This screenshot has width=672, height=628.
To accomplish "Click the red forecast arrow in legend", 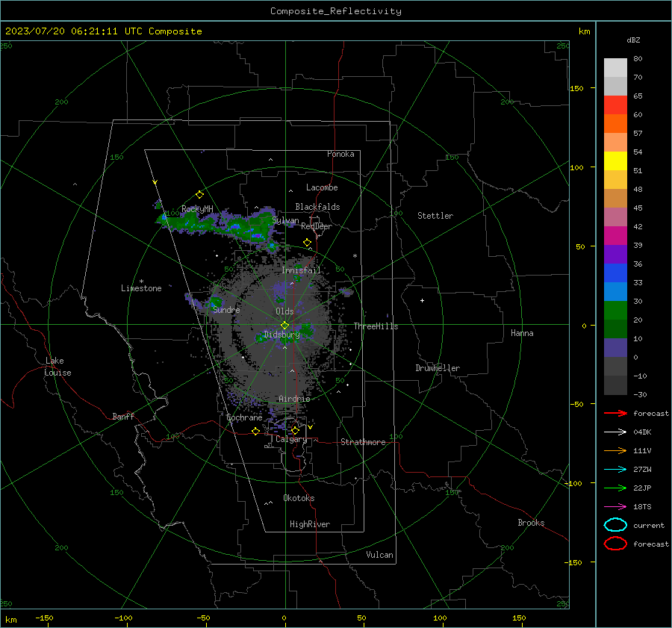I will click(x=615, y=413).
